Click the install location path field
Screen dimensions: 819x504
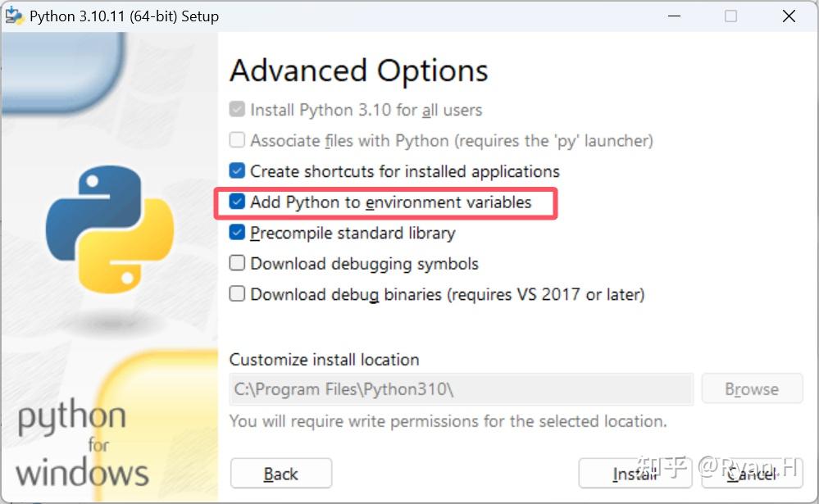pos(462,389)
